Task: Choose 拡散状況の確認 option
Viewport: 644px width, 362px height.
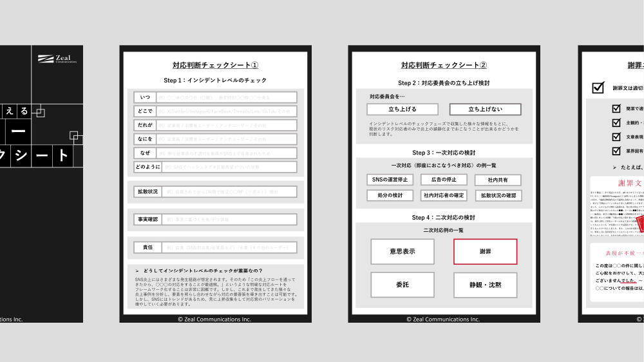Action: 498,196
